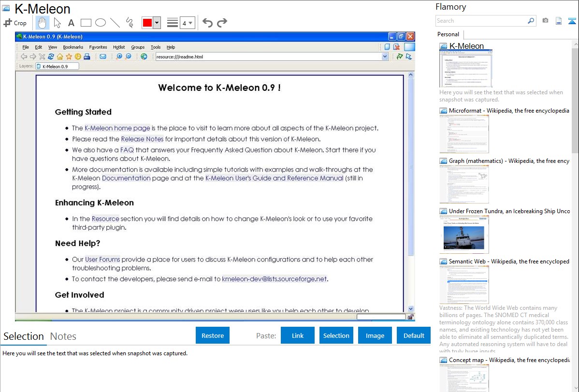
Task: Expand the line width dropdown
Action: tap(187, 23)
